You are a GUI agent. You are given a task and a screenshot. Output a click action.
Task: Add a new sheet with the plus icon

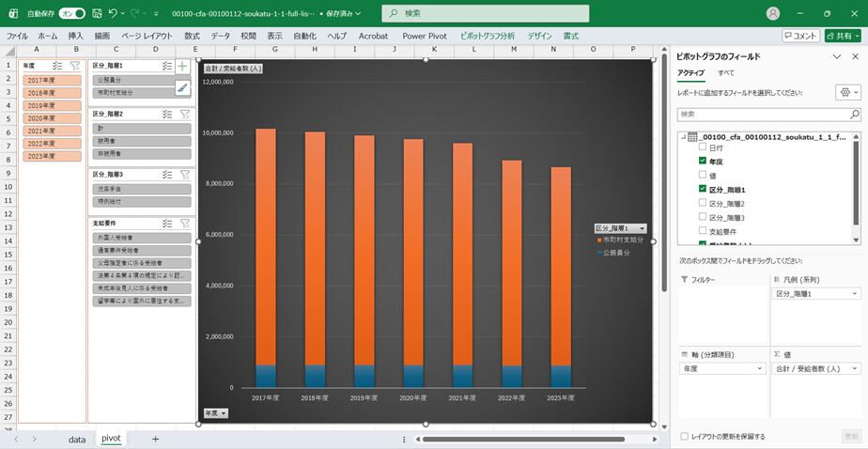(x=155, y=439)
